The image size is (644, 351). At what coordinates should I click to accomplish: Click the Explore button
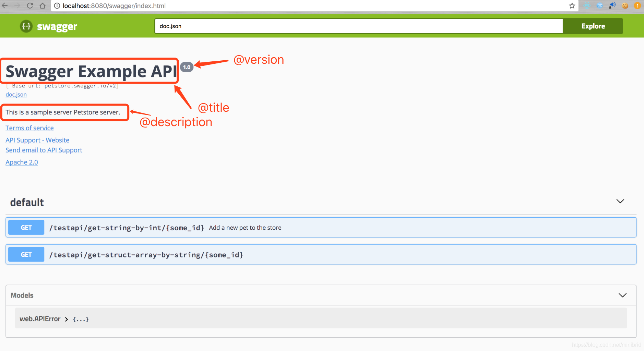point(593,26)
